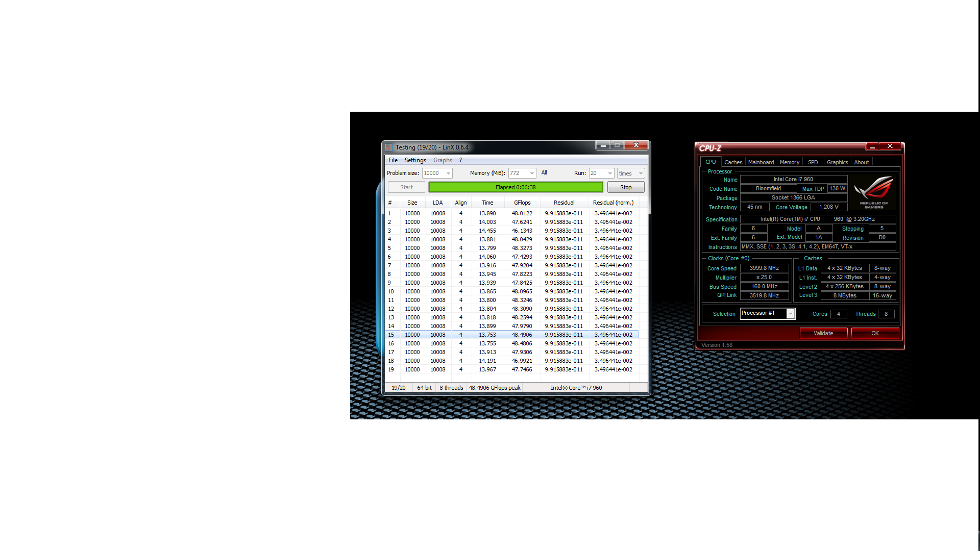Click the ROG Republic of Gamers logo
The width and height of the screenshot is (980, 551).
pos(873,192)
